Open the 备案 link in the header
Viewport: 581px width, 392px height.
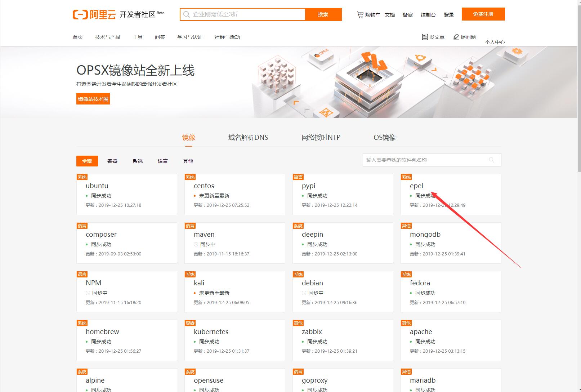pyautogui.click(x=408, y=15)
